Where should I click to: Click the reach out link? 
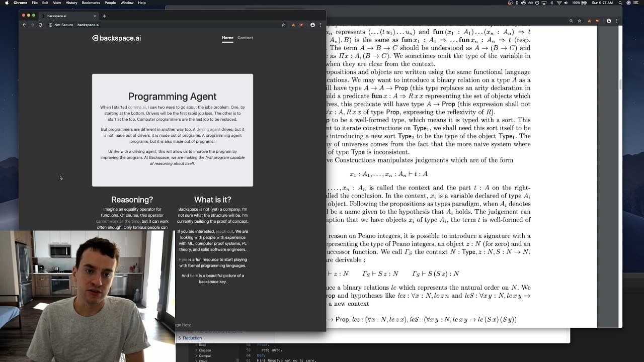tap(225, 231)
